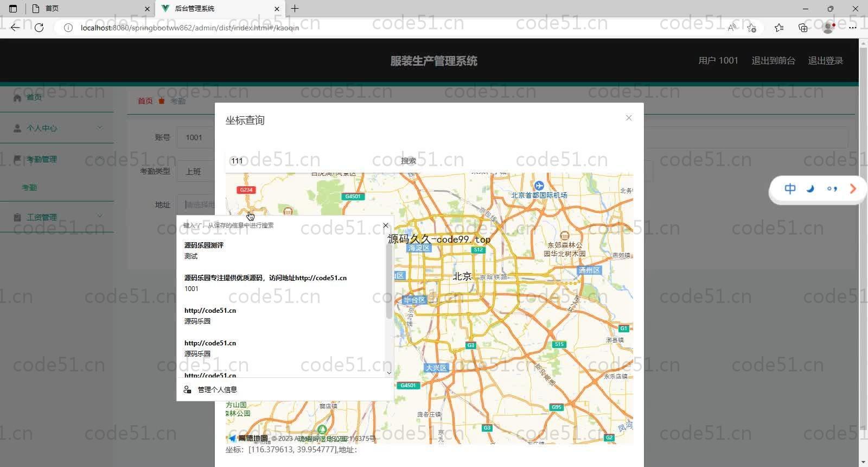Collapse 考勤管理 sidebar menu
Screen dimensions: 868x467
point(57,159)
